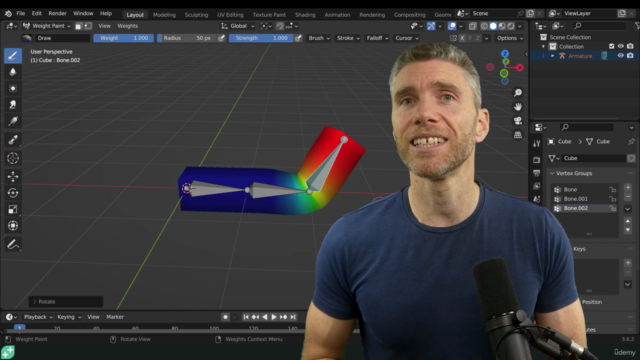Open the File menu
Image resolution: width=640 pixels, height=360 pixels.
pyautogui.click(x=20, y=13)
